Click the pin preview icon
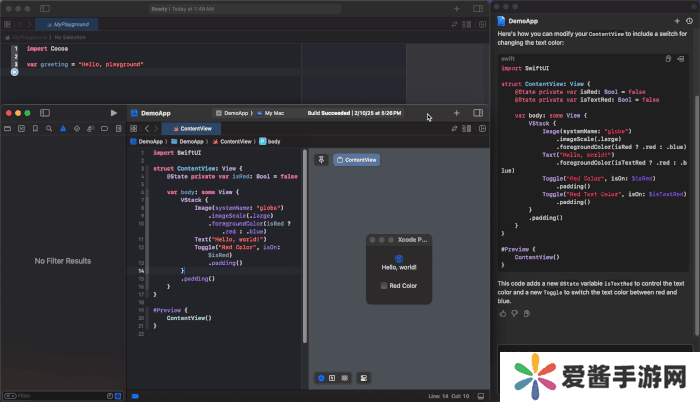 point(322,159)
